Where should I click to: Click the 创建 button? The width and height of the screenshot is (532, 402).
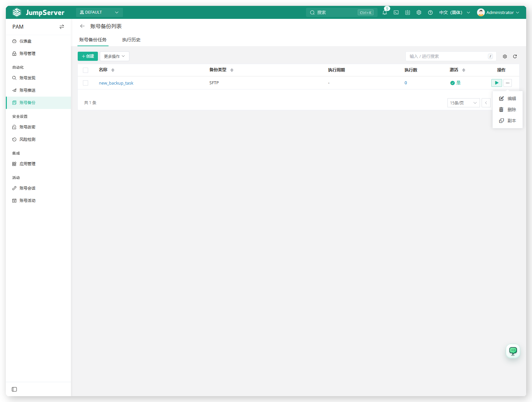(x=88, y=56)
